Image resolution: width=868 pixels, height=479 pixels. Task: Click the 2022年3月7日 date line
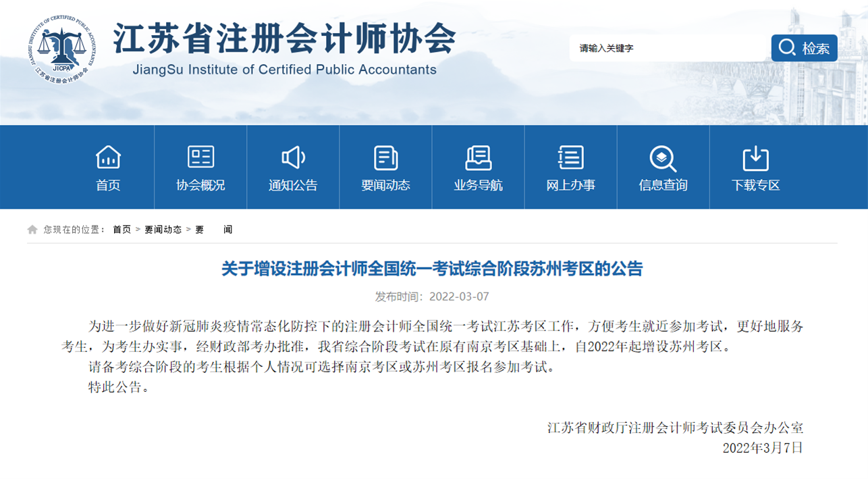tap(763, 448)
